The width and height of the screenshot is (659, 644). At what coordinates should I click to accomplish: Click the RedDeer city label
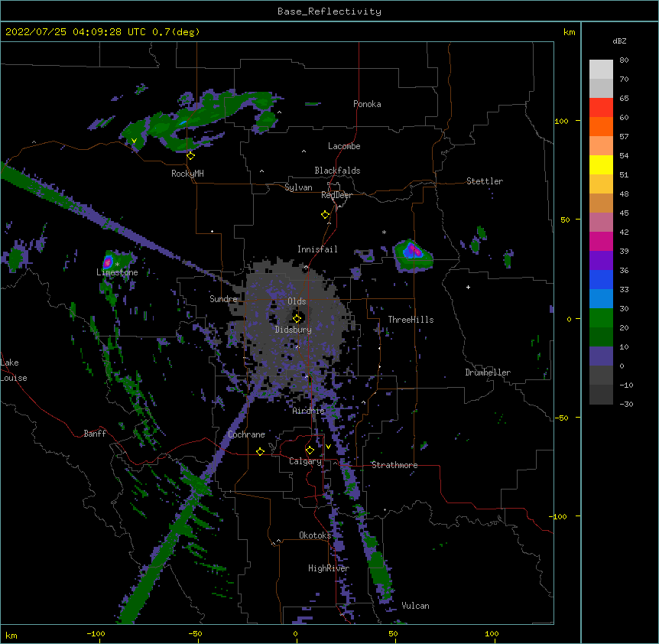point(336,195)
